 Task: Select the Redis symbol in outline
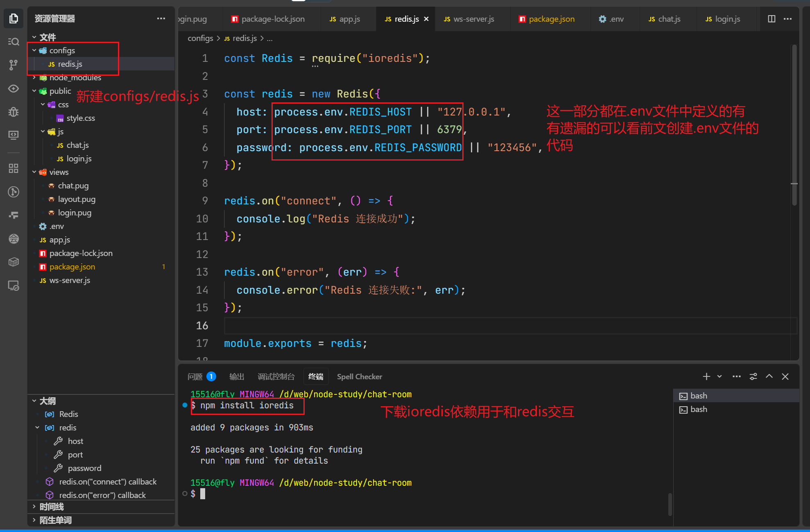pos(68,414)
